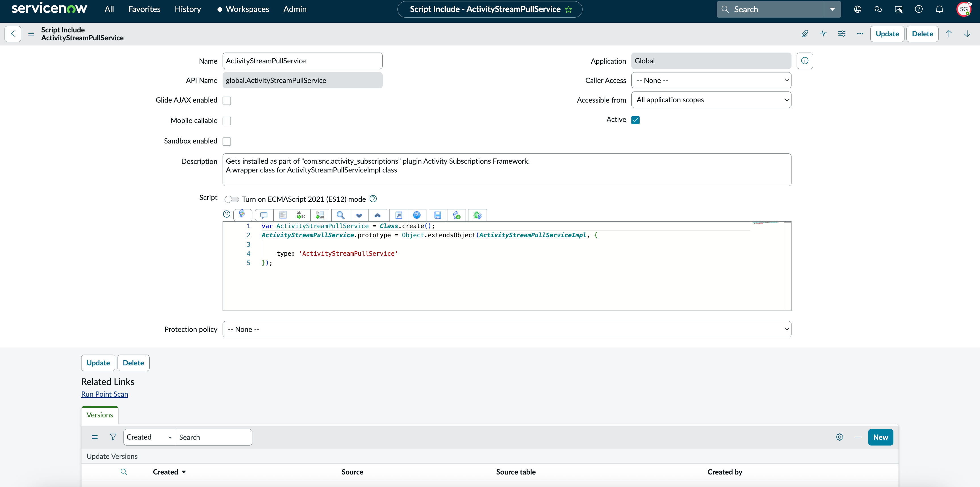The image size is (980, 487).
Task: Select the Versions tab
Action: pyautogui.click(x=100, y=415)
